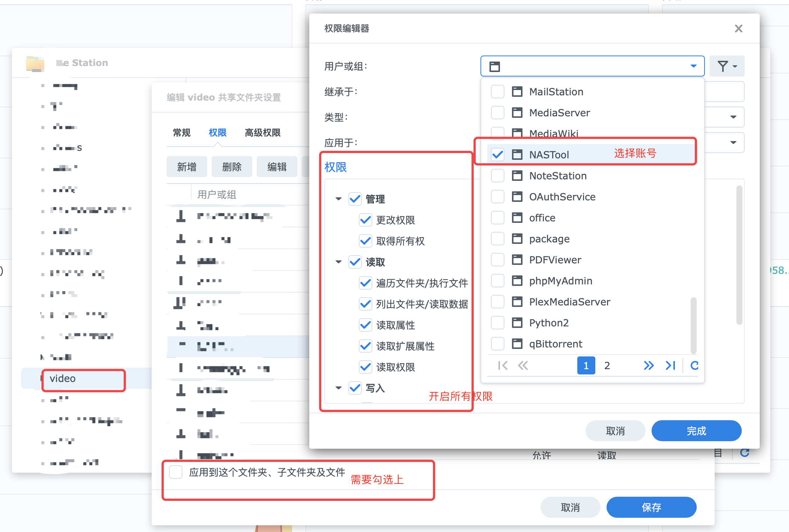Click the 保存 button
Viewport: 789px width, 532px height.
[651, 507]
